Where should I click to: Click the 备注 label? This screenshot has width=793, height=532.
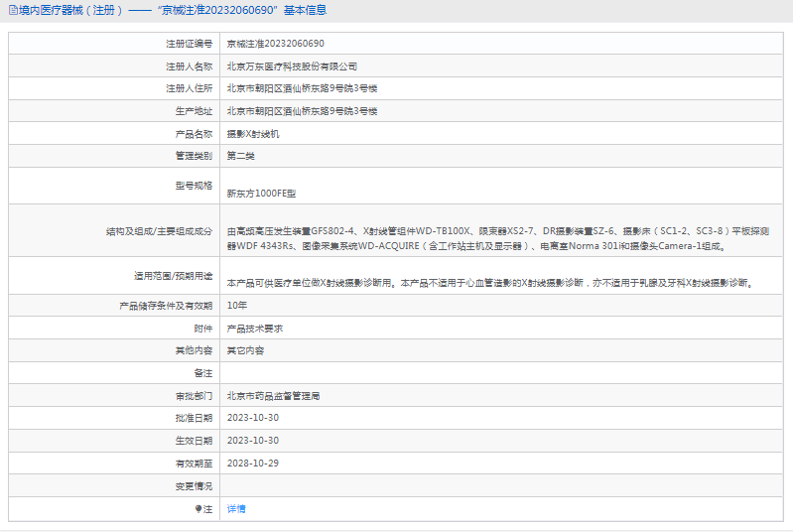coord(203,373)
